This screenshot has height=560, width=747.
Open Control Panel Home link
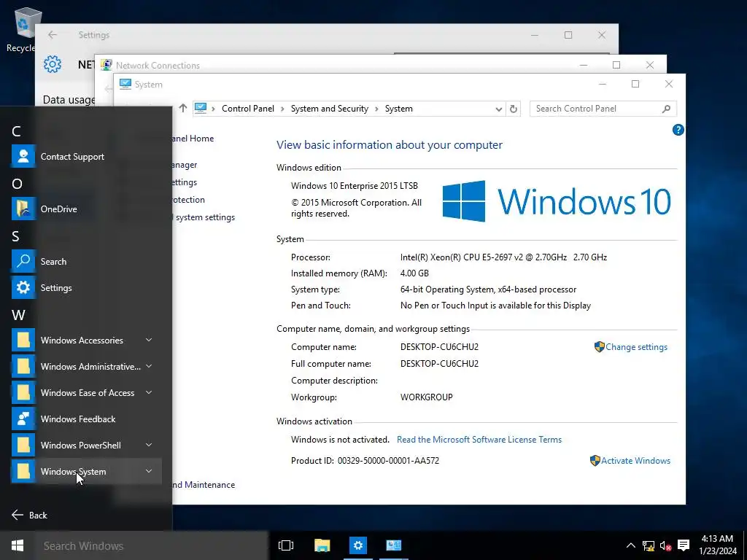(193, 139)
